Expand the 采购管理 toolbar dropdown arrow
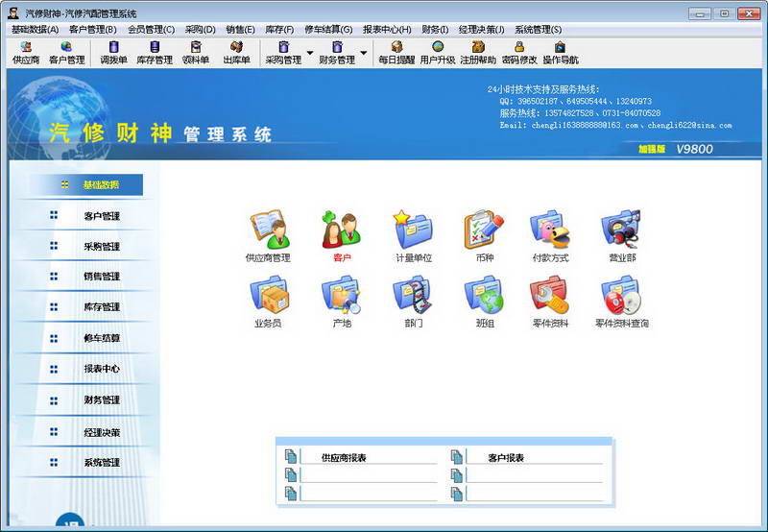The image size is (768, 532). pos(309,53)
